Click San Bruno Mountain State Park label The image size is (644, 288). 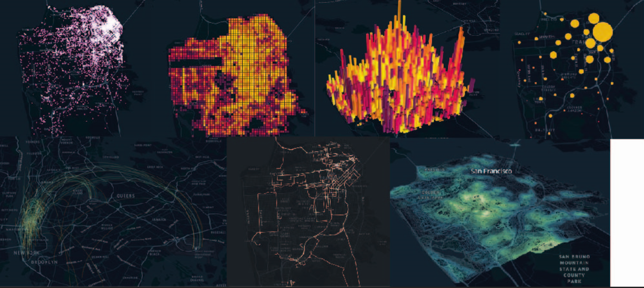(575, 269)
